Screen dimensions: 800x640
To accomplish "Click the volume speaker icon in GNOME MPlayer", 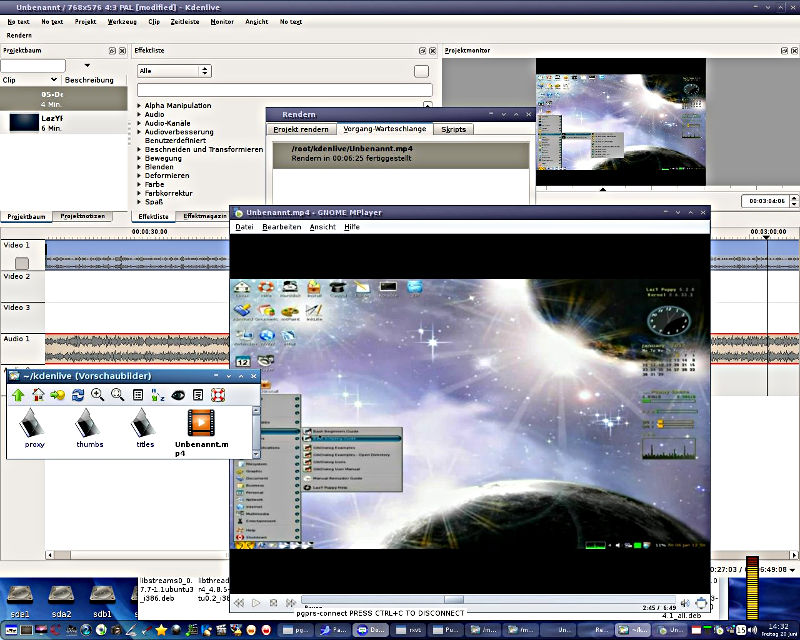I will pyautogui.click(x=685, y=603).
